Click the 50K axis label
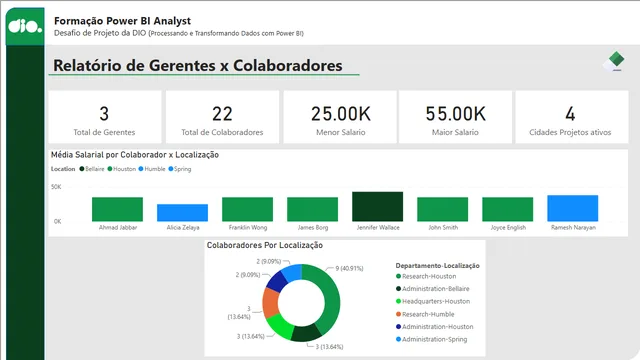This screenshot has width=640, height=360. pyautogui.click(x=56, y=187)
